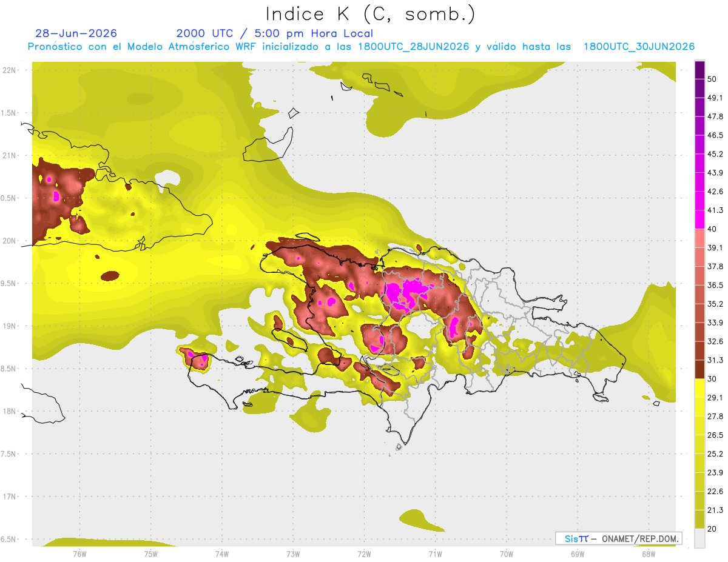Click the colorbar value 46.5
The image size is (728, 562).
pyautogui.click(x=715, y=136)
